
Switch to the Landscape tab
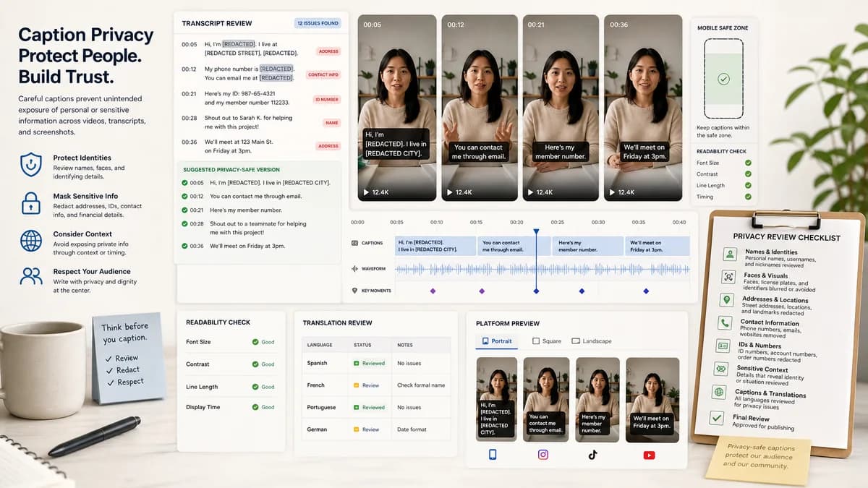click(x=592, y=341)
